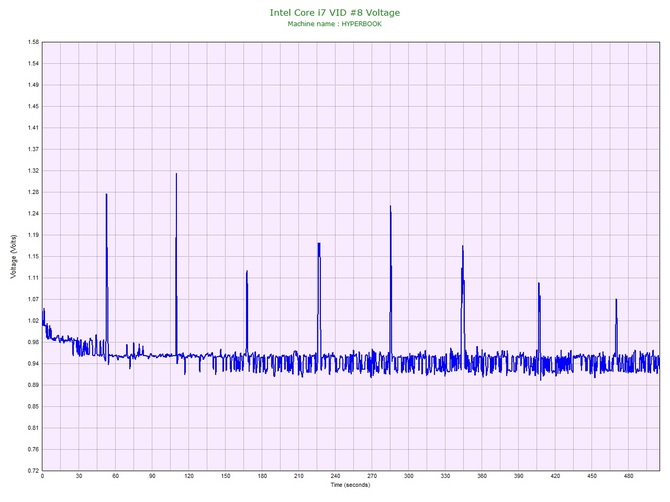670x502 pixels.
Task: Click the 0.94 voltage axis value
Action: (x=33, y=364)
